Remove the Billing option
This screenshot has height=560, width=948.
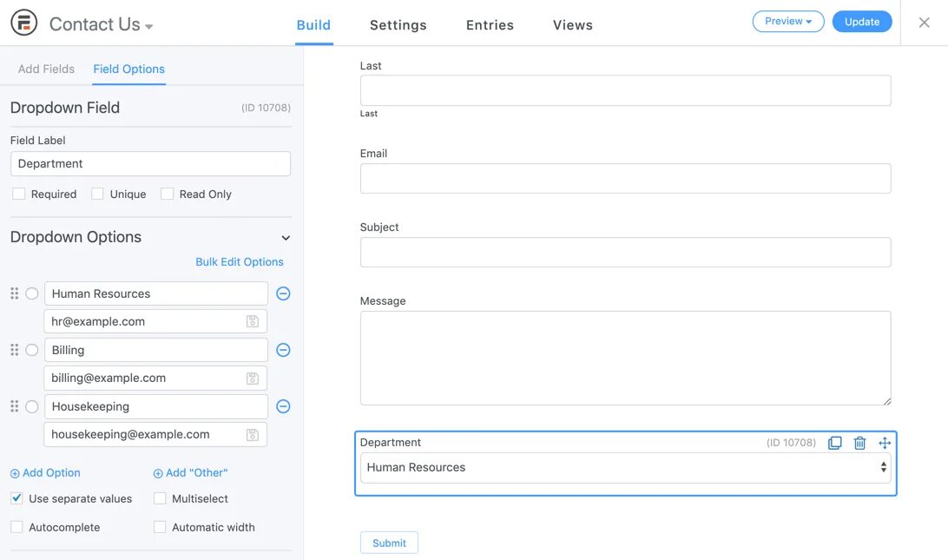point(283,350)
